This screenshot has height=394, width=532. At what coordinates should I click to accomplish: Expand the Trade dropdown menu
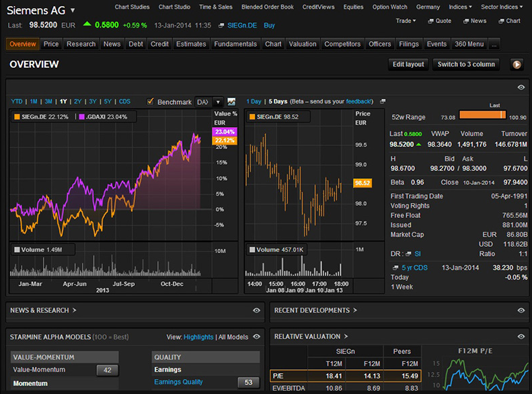coord(406,21)
